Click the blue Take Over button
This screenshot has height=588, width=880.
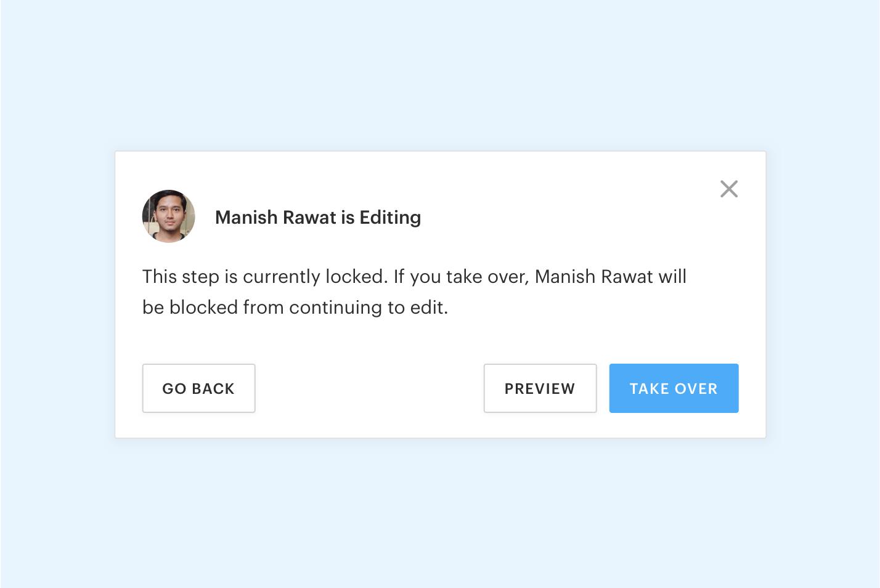tap(674, 388)
